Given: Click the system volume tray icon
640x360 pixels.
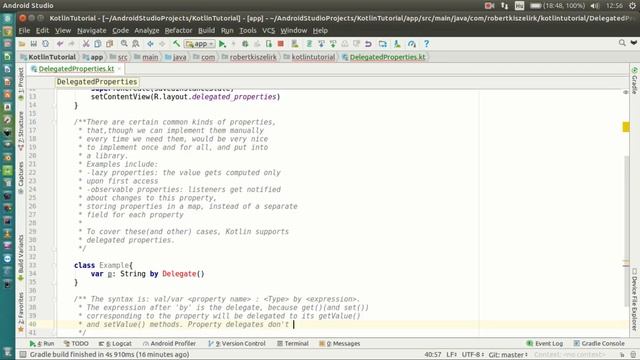Looking at the screenshot, I should tap(595, 6).
